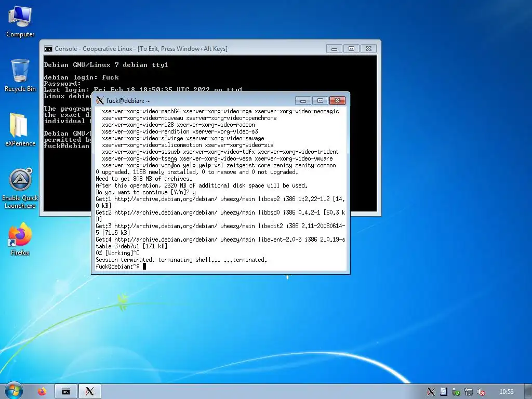Viewport: 532px width, 399px height.
Task: Open the disk/document tray icon
Action: (443, 392)
